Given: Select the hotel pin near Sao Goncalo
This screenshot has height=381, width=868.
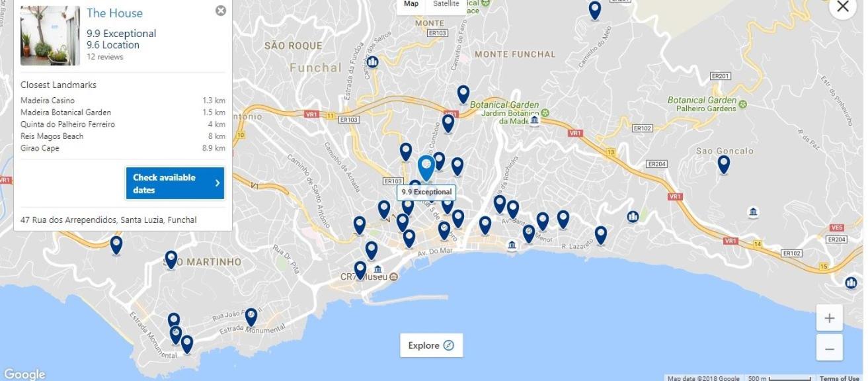Looking at the screenshot, I should [x=724, y=164].
